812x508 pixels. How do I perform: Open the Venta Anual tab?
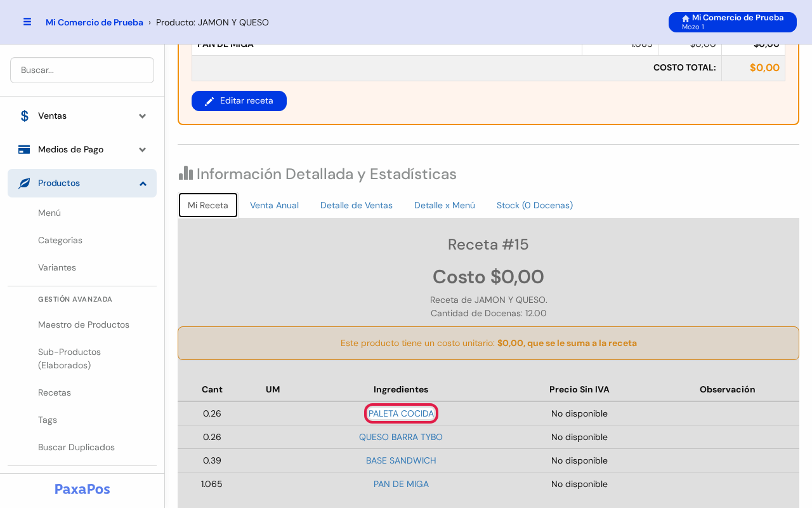click(x=274, y=205)
